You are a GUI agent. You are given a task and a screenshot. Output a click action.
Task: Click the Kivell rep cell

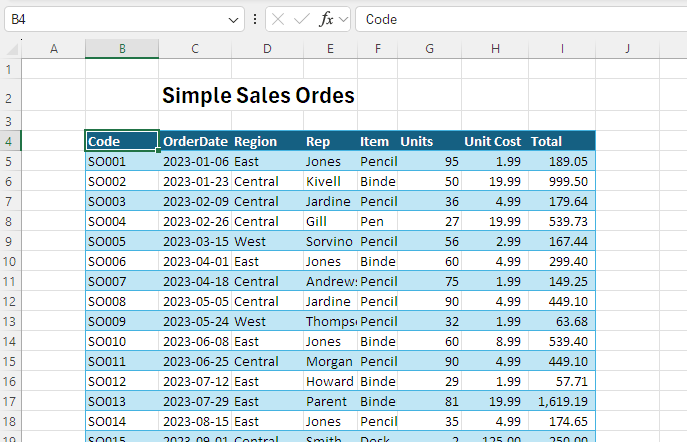[x=330, y=181]
